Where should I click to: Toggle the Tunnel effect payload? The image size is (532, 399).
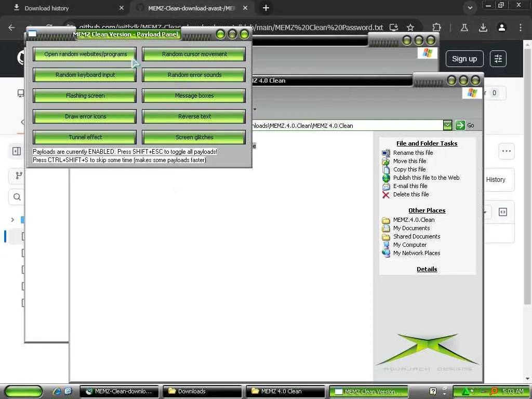[x=85, y=137]
